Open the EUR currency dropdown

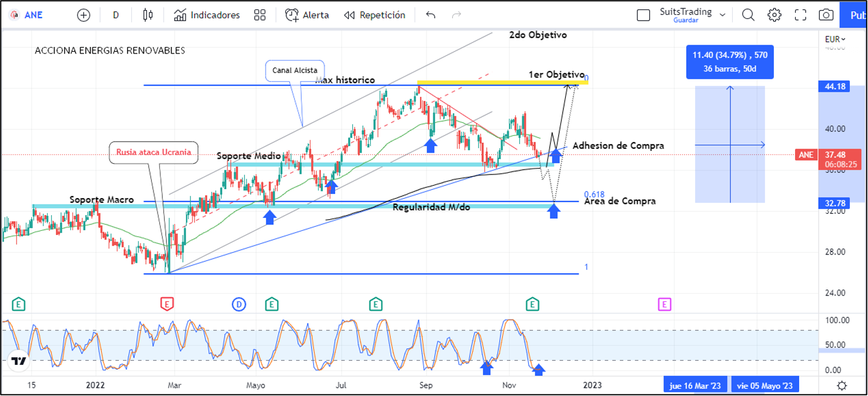coord(835,39)
